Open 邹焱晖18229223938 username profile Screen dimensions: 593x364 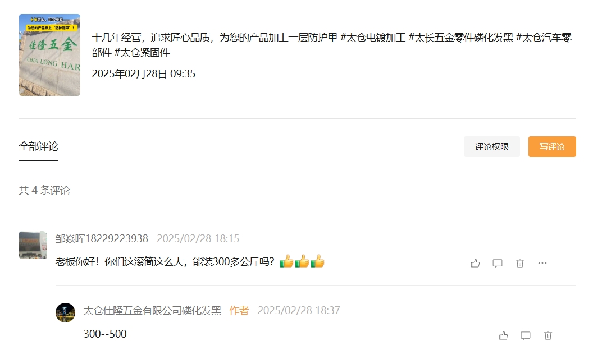[x=102, y=238]
